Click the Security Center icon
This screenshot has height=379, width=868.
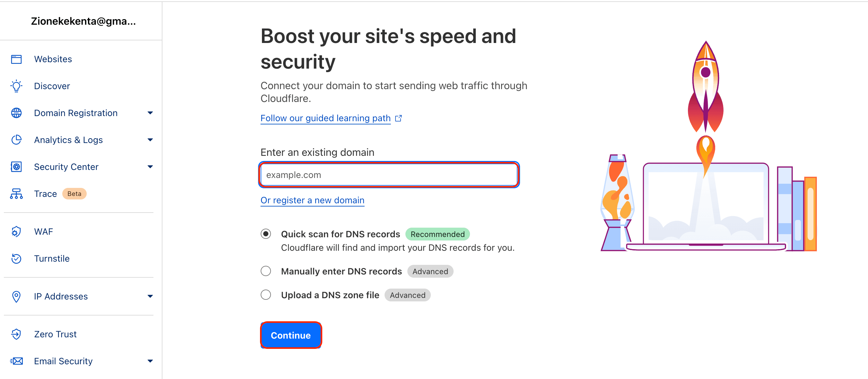click(16, 167)
